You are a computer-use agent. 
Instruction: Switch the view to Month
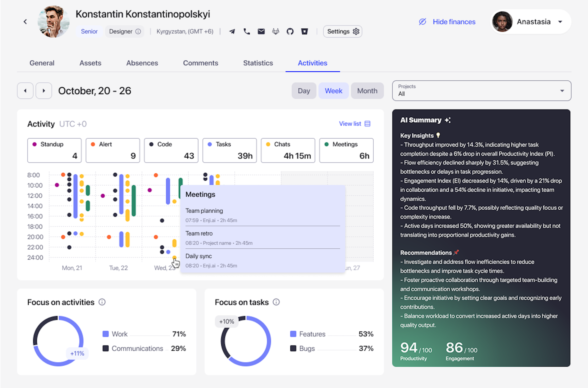pyautogui.click(x=367, y=91)
